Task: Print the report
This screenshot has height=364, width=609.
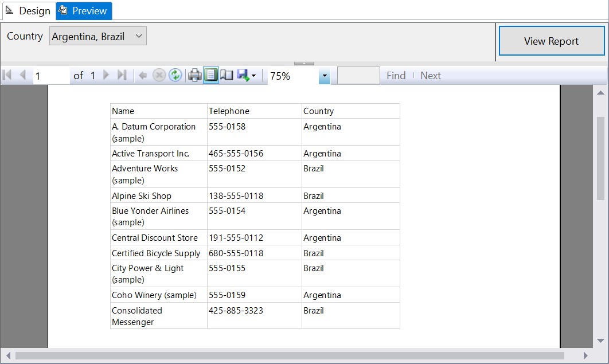Action: [194, 75]
